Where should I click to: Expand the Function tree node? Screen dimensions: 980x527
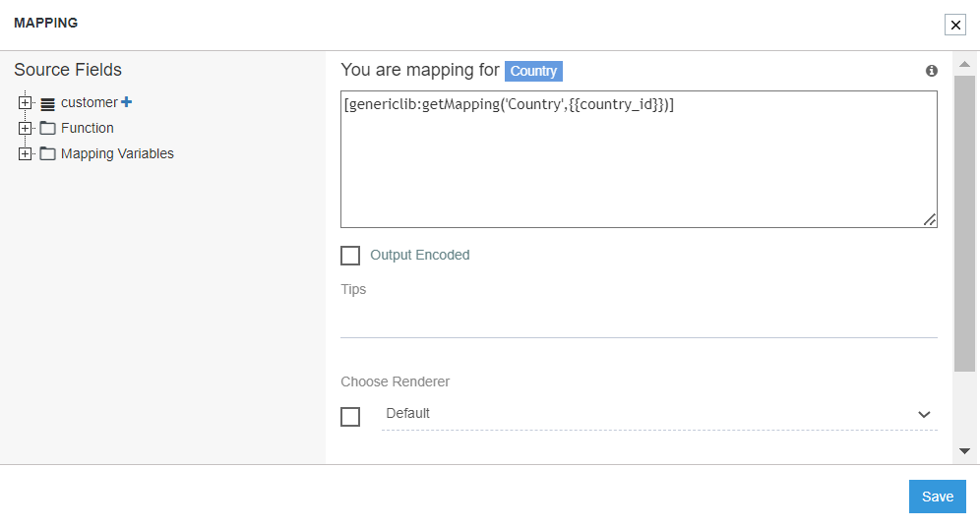coord(26,128)
